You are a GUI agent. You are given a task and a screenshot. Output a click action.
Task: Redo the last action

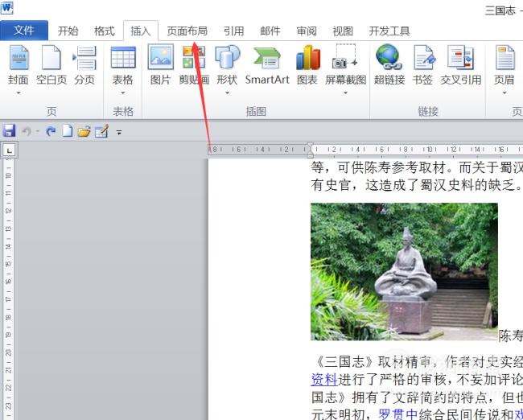click(x=51, y=131)
